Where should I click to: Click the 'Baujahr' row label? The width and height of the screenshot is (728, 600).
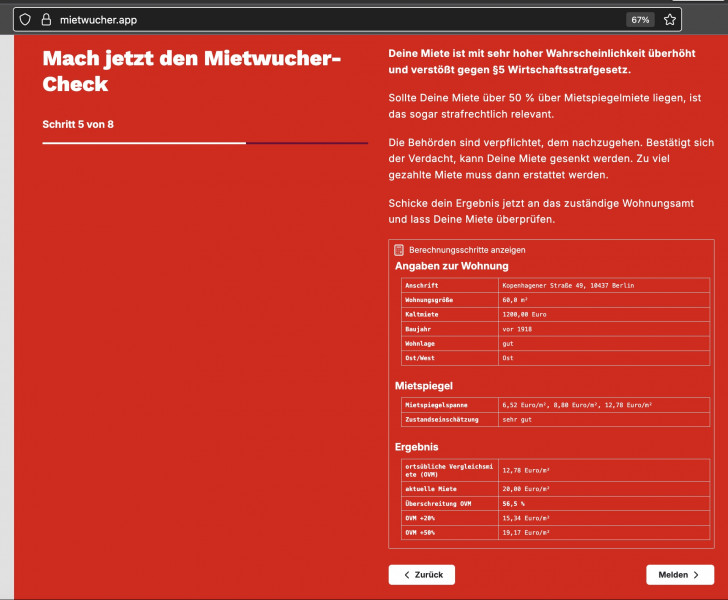tap(418, 329)
